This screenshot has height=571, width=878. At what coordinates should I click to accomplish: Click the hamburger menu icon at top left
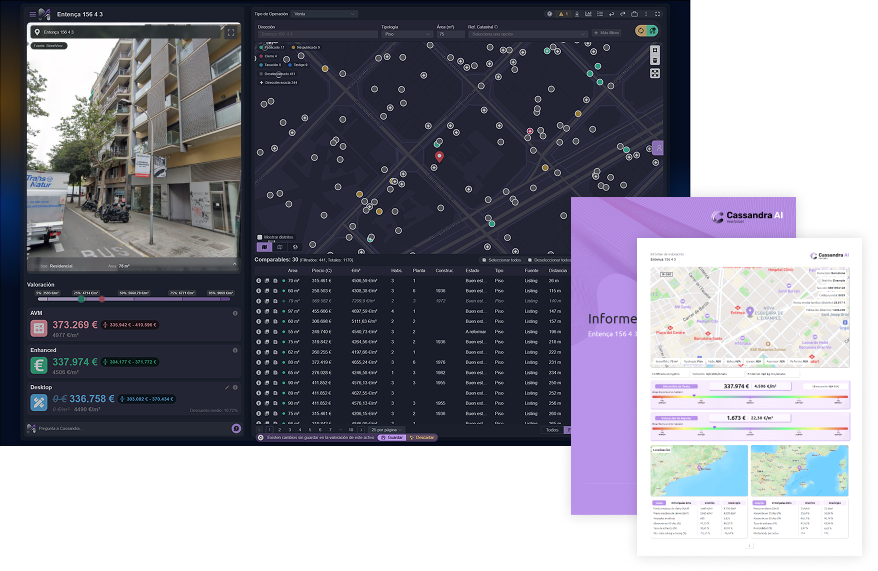coord(32,14)
